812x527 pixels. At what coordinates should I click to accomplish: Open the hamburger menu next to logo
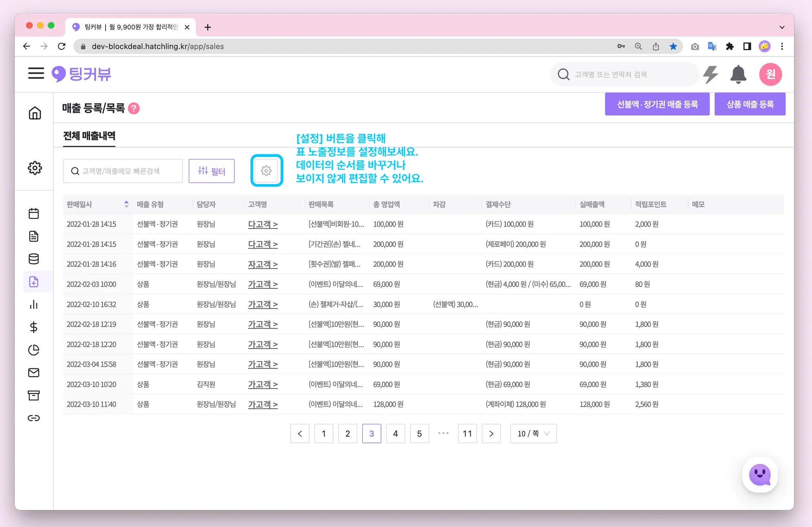(36, 73)
